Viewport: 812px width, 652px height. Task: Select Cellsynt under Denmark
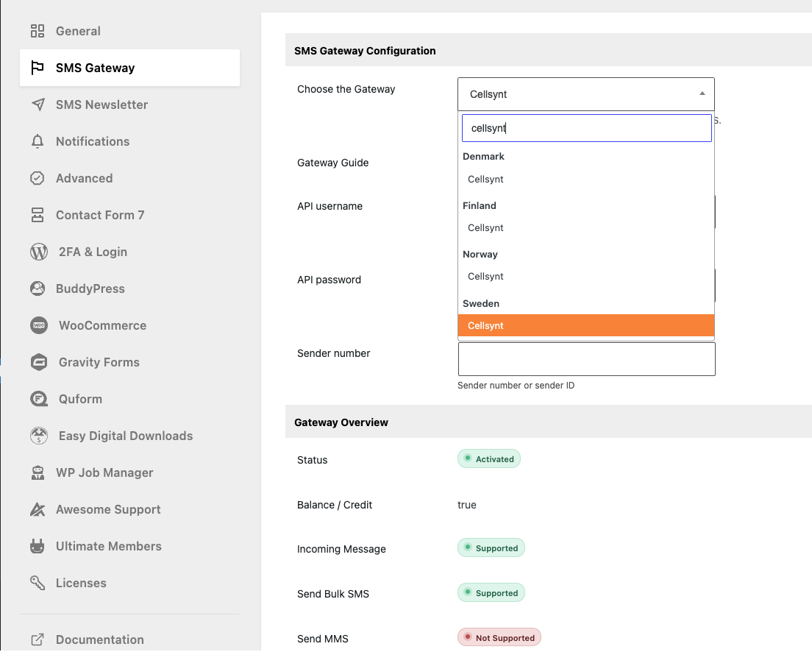click(x=586, y=180)
